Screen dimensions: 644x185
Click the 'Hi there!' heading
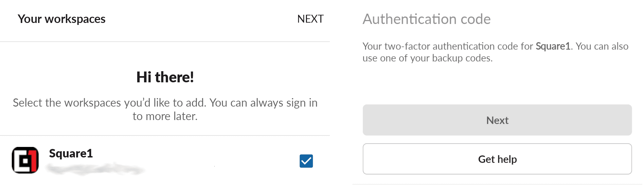point(165,77)
